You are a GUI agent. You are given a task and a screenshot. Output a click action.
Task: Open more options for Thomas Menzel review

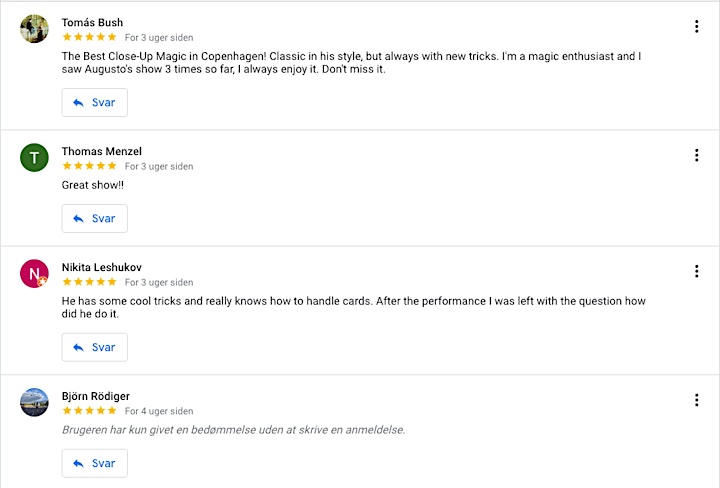click(x=697, y=155)
